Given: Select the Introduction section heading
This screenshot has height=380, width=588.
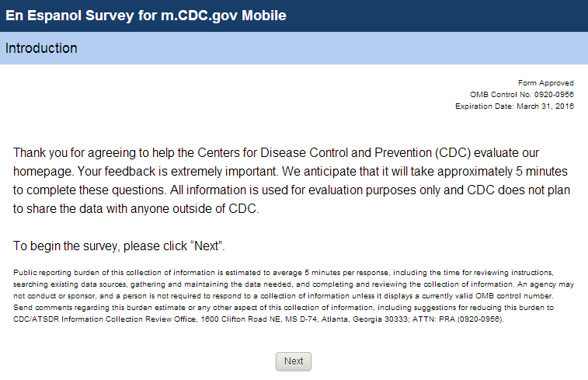Looking at the screenshot, I should [x=41, y=48].
